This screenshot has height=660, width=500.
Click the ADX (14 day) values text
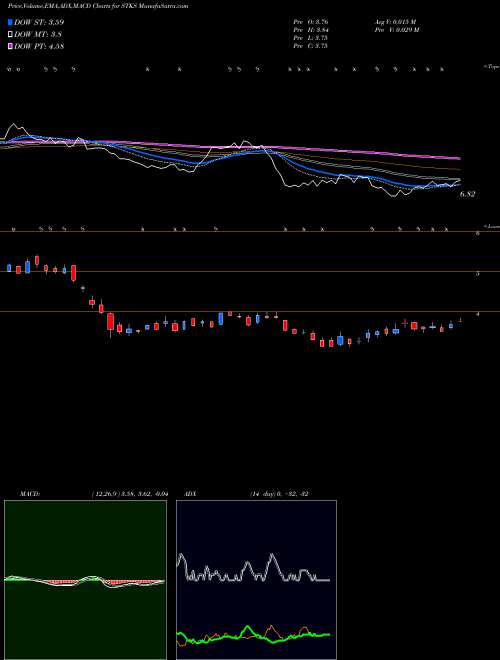point(279,494)
